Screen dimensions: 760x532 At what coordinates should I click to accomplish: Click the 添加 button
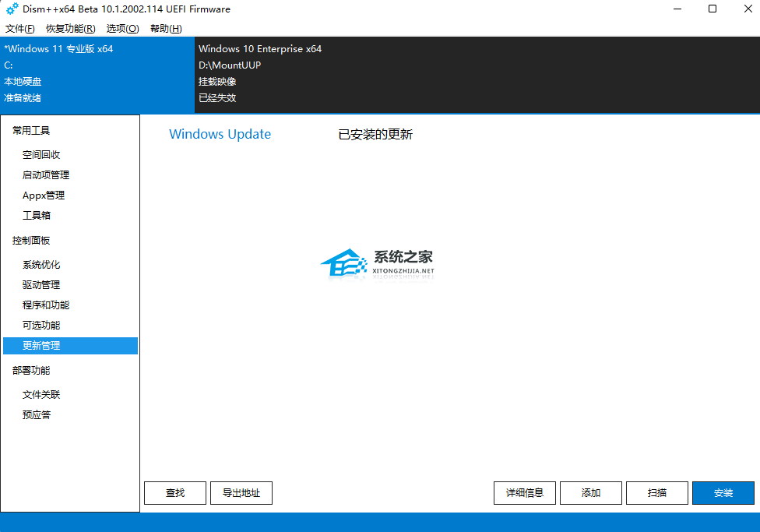[591, 493]
